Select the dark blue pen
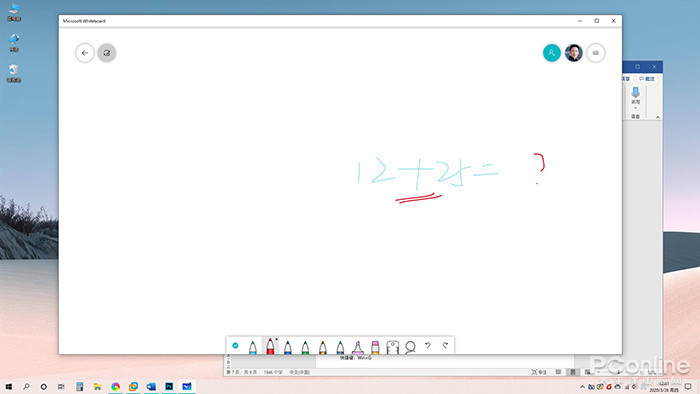The height and width of the screenshot is (394, 700). (x=288, y=347)
